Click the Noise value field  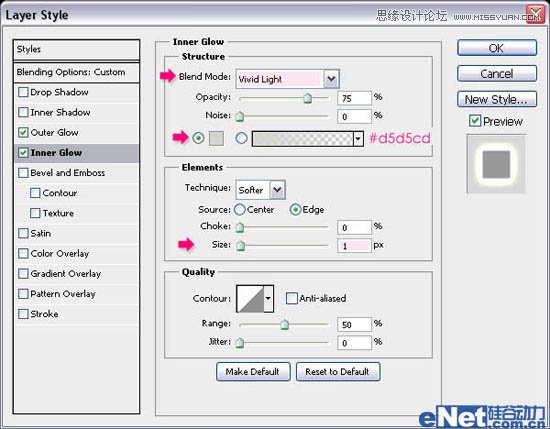tap(354, 116)
